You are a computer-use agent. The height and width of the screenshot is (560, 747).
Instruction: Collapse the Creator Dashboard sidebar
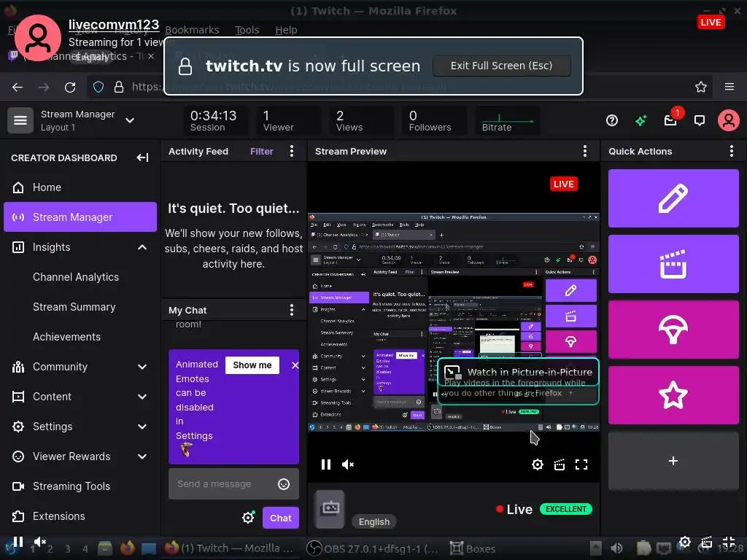pyautogui.click(x=142, y=157)
